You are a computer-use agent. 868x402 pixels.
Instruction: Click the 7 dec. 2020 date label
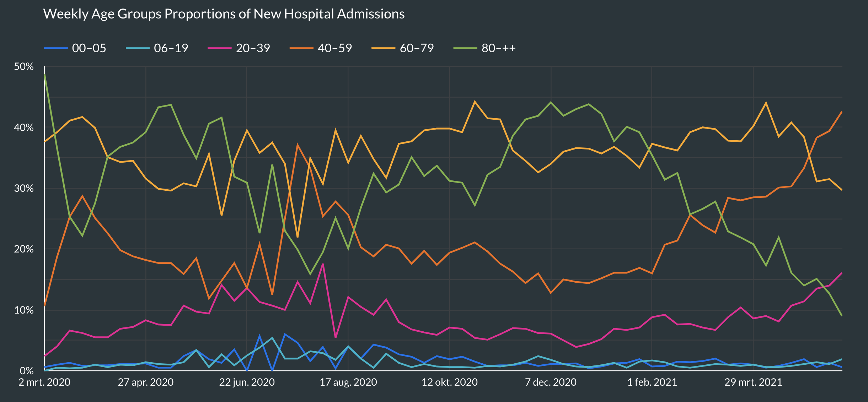551,382
